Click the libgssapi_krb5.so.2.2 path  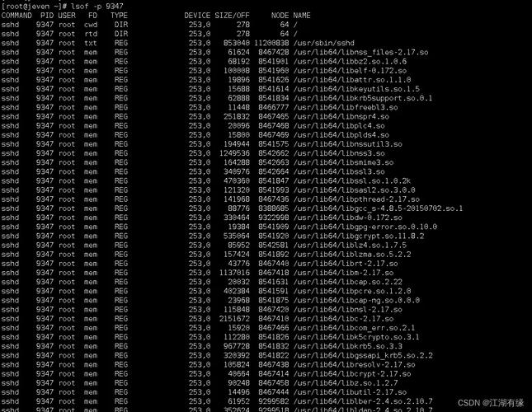click(363, 355)
